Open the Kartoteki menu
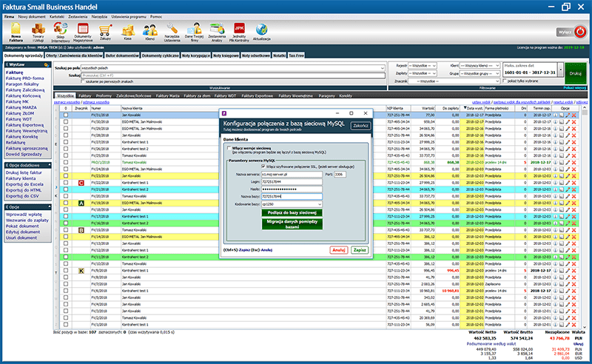Image resolution: width=592 pixels, height=364 pixels. (57, 16)
